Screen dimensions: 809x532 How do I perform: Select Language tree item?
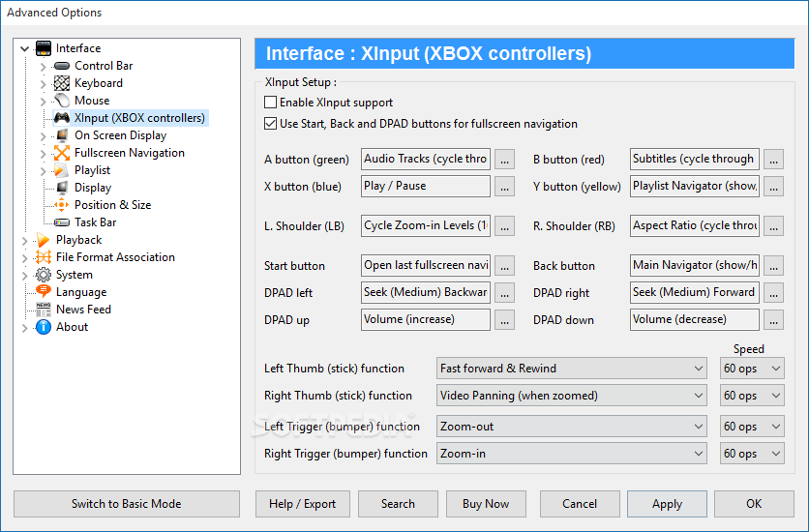pyautogui.click(x=81, y=292)
